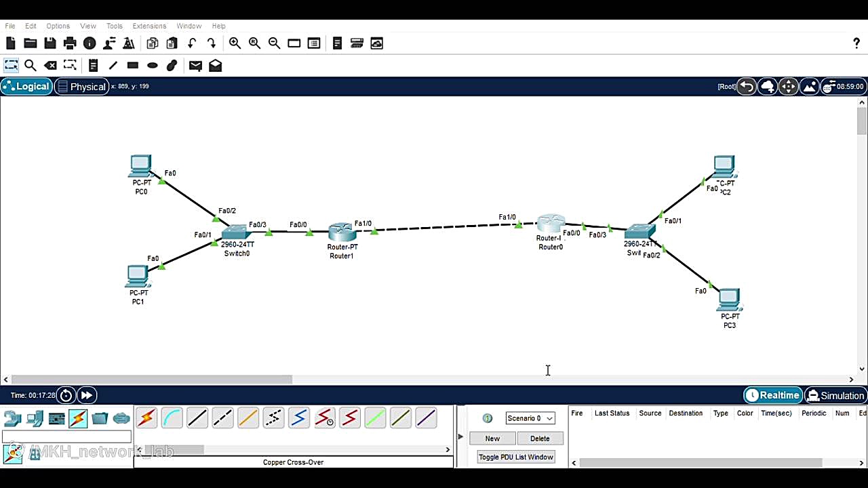Image resolution: width=868 pixels, height=488 pixels.
Task: Select the Inspect magnifier tool
Action: pos(31,66)
